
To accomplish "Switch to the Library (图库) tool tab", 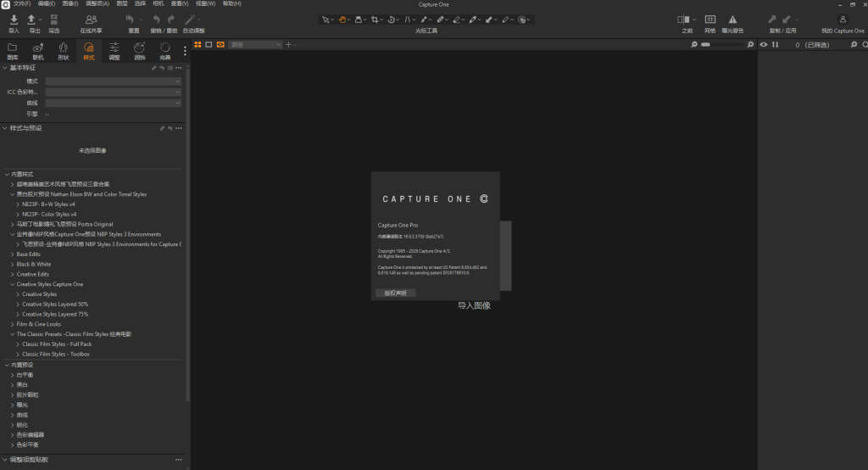I will coord(12,50).
